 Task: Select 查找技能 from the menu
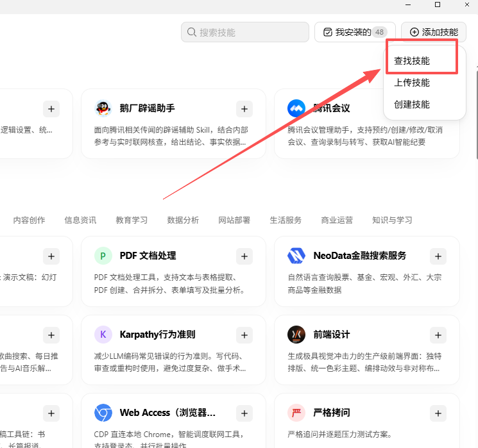pos(411,61)
